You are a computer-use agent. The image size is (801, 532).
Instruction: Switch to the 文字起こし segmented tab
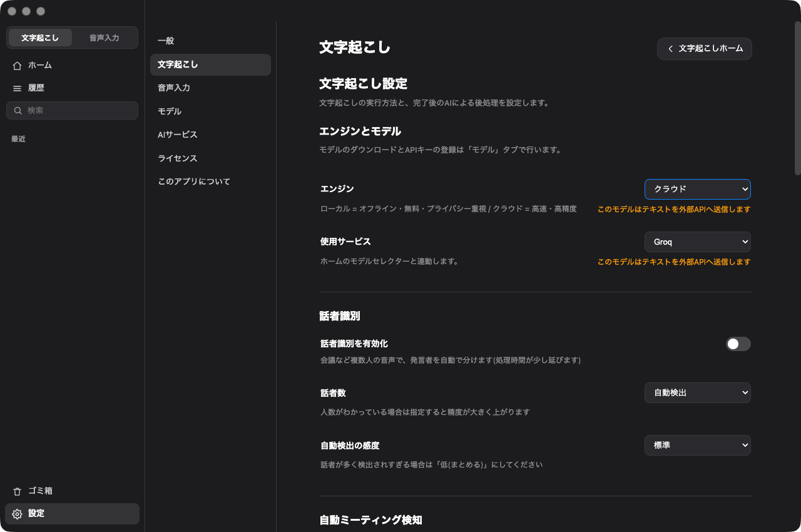40,38
